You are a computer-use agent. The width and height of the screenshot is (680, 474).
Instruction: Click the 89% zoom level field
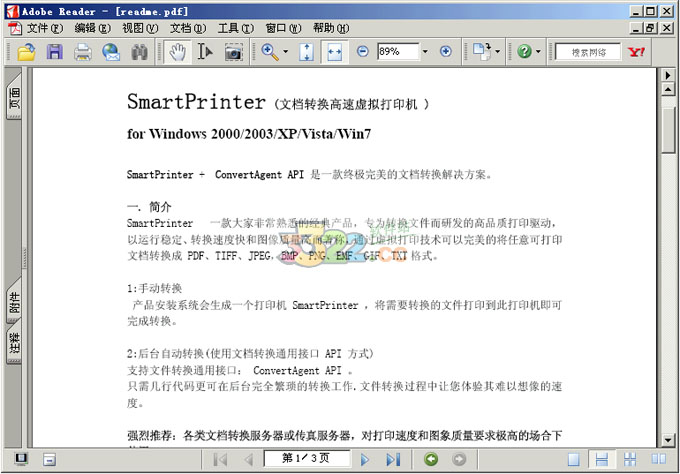(x=398, y=52)
